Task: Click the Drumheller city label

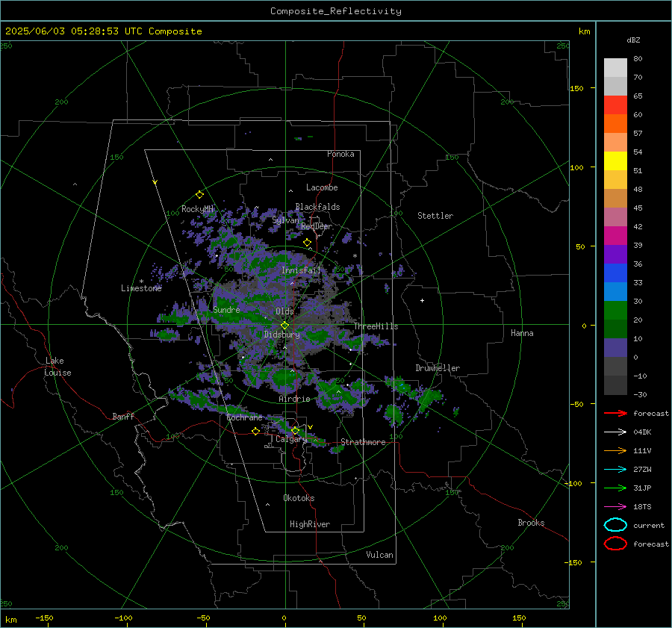Action: pyautogui.click(x=438, y=368)
